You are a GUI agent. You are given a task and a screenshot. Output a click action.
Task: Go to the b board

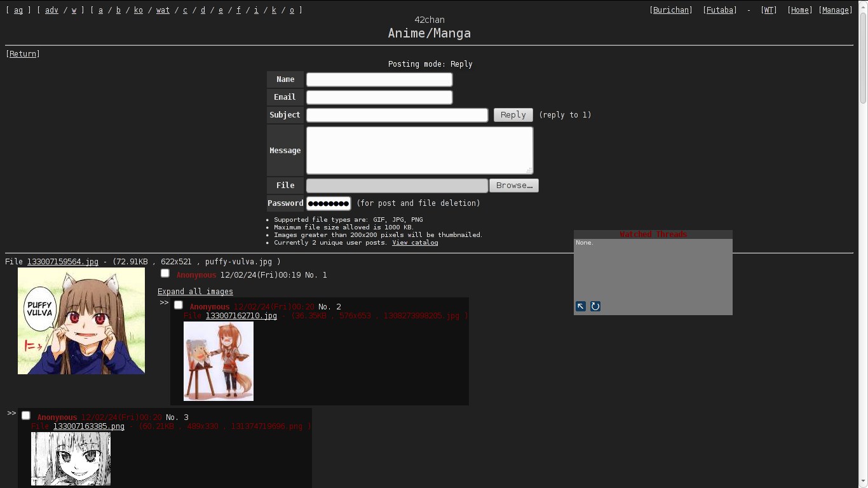(x=118, y=10)
